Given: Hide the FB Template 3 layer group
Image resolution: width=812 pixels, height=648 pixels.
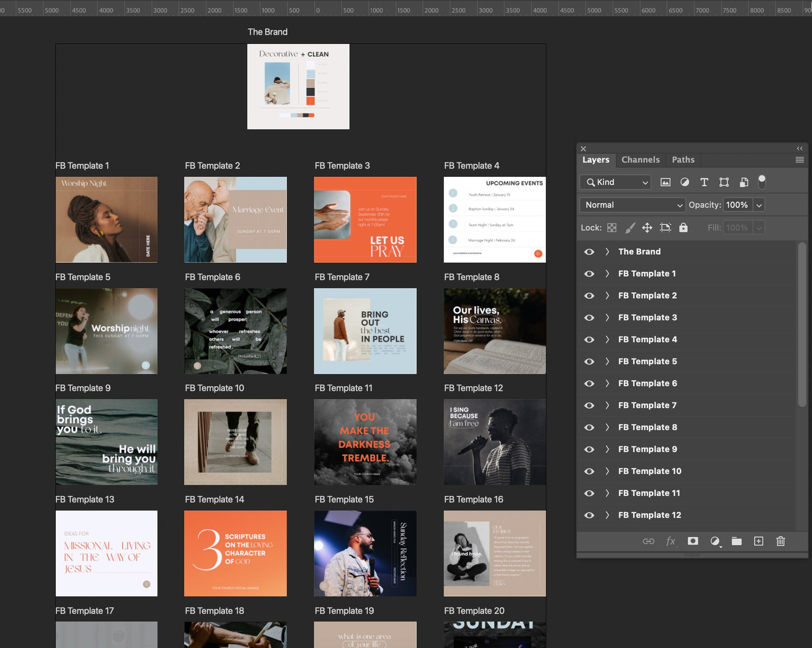Looking at the screenshot, I should coord(589,318).
